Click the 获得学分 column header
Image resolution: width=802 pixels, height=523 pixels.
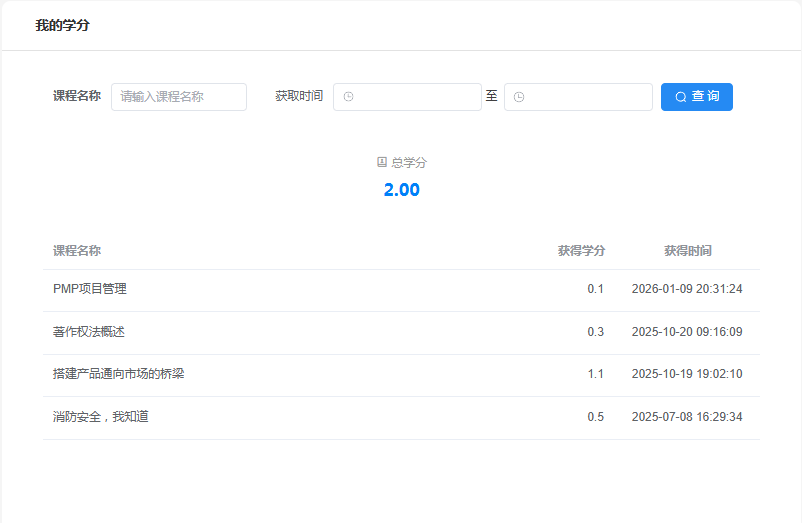coord(581,251)
